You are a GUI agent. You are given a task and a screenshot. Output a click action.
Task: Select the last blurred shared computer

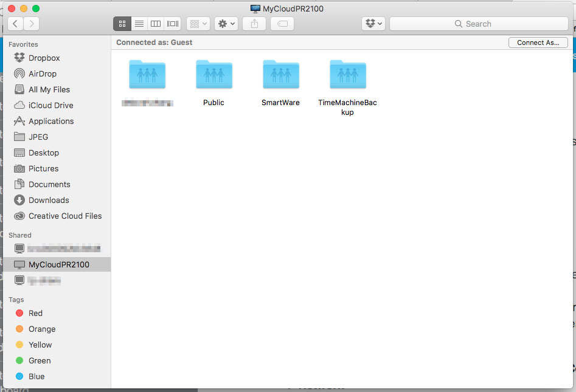[57, 280]
